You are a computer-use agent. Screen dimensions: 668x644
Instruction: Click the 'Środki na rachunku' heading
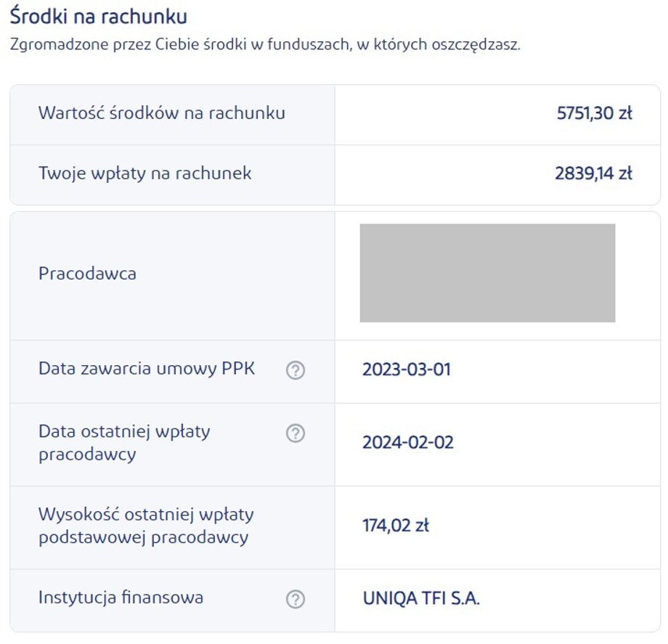[x=98, y=15]
